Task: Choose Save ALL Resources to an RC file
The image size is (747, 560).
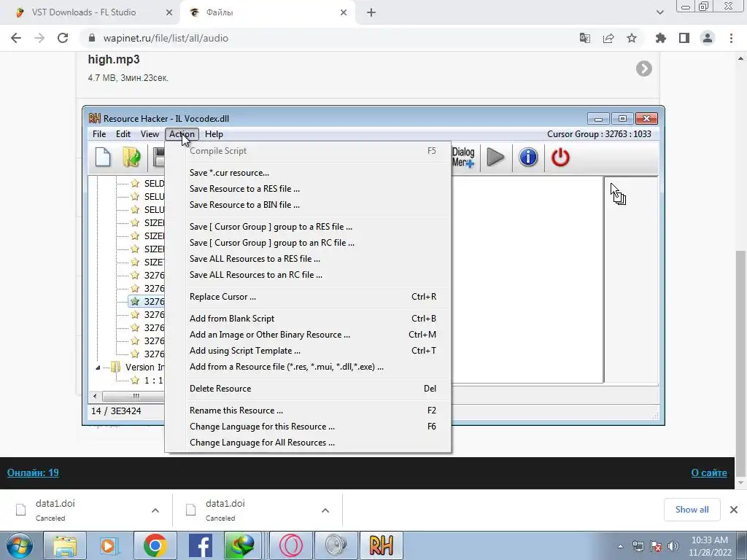Action: pos(308,275)
